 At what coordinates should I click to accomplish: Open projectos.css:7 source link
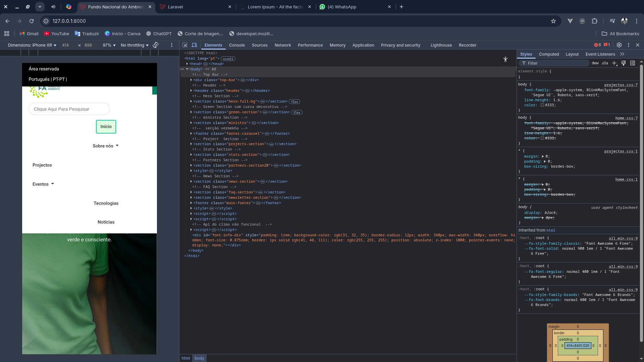click(x=621, y=85)
